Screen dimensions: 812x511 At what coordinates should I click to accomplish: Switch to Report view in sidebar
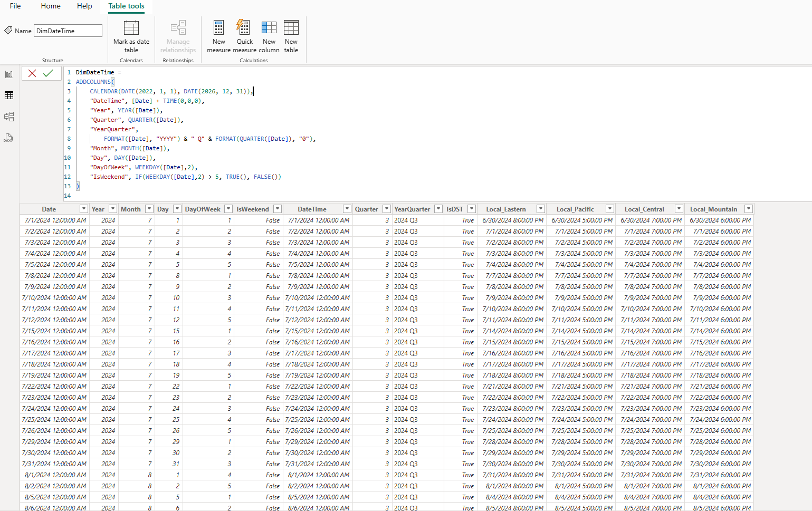coord(9,74)
